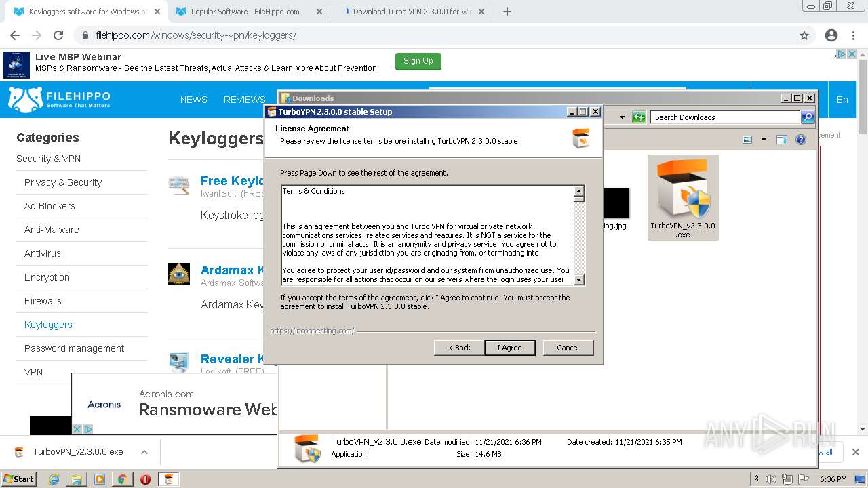
Task: Click the Opera icon on the taskbar
Action: coord(145,479)
